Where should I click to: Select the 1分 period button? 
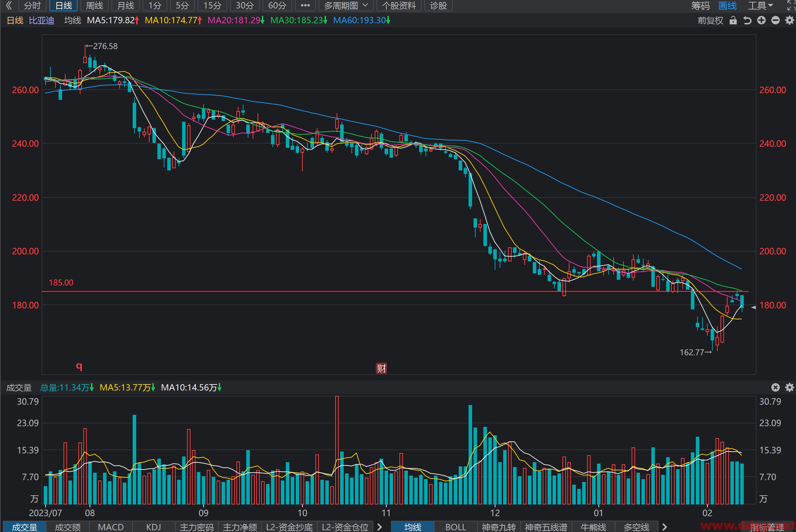(x=155, y=6)
